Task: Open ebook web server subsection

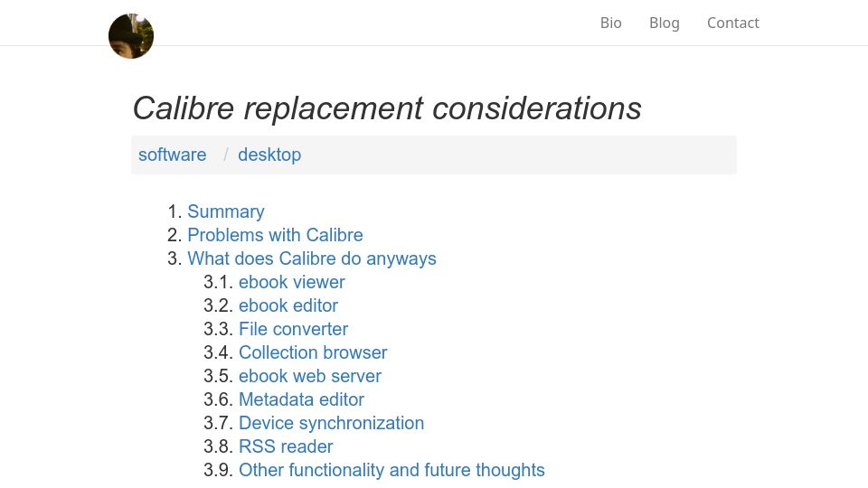Action: tap(310, 376)
